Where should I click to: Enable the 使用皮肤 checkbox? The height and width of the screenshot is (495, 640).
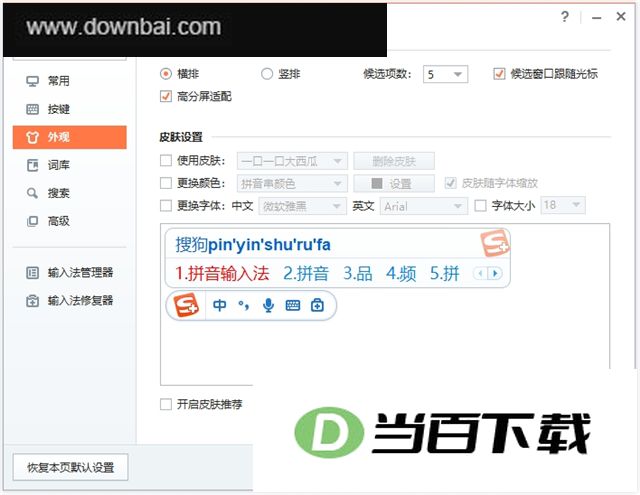coord(166,160)
